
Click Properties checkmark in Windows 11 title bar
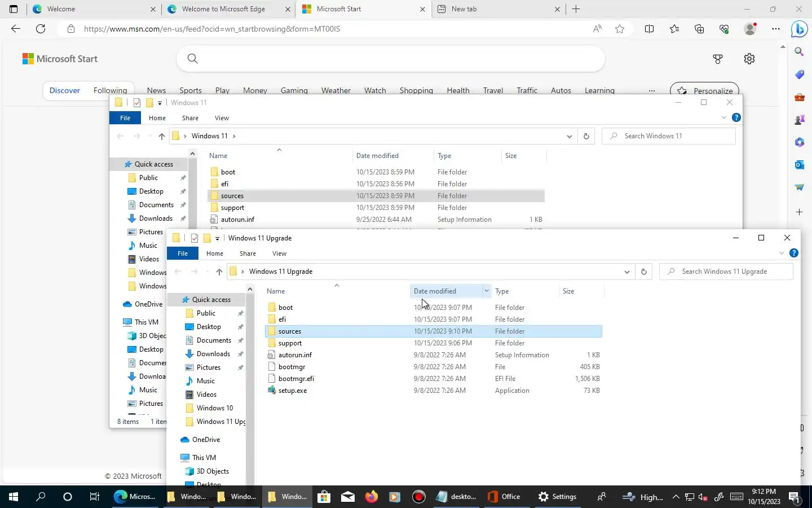tap(137, 103)
